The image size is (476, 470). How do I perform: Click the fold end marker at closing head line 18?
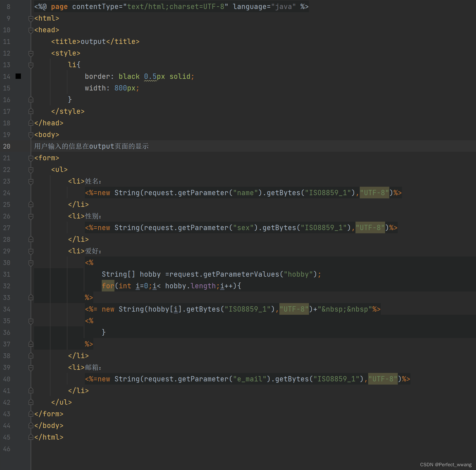[31, 123]
